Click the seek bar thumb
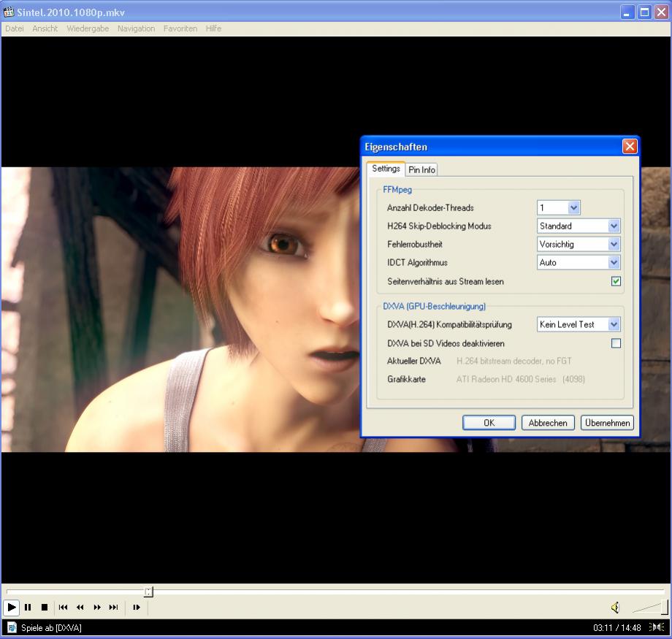This screenshot has width=672, height=639. [x=148, y=592]
